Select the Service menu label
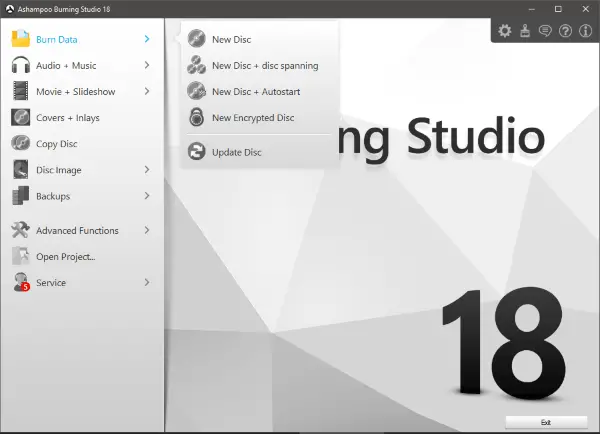600x434 pixels. [51, 283]
